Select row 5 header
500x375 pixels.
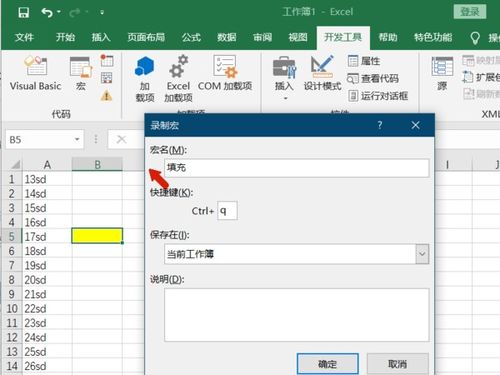(12, 237)
